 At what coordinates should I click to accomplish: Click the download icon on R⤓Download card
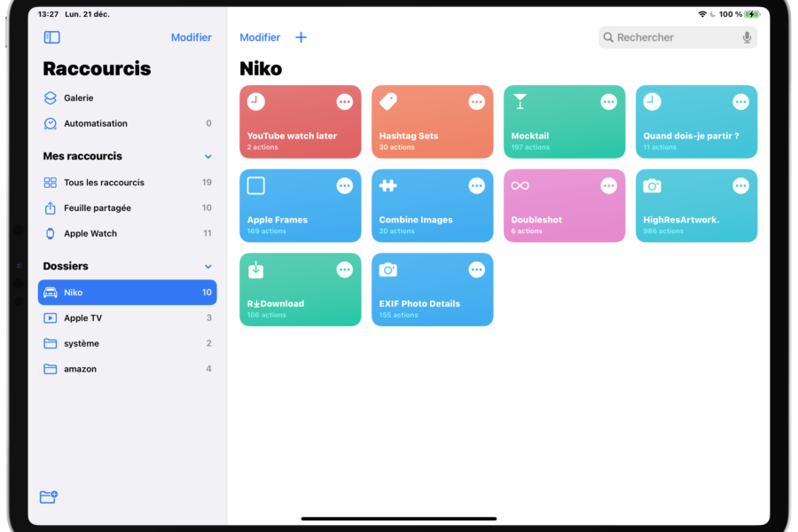click(256, 270)
